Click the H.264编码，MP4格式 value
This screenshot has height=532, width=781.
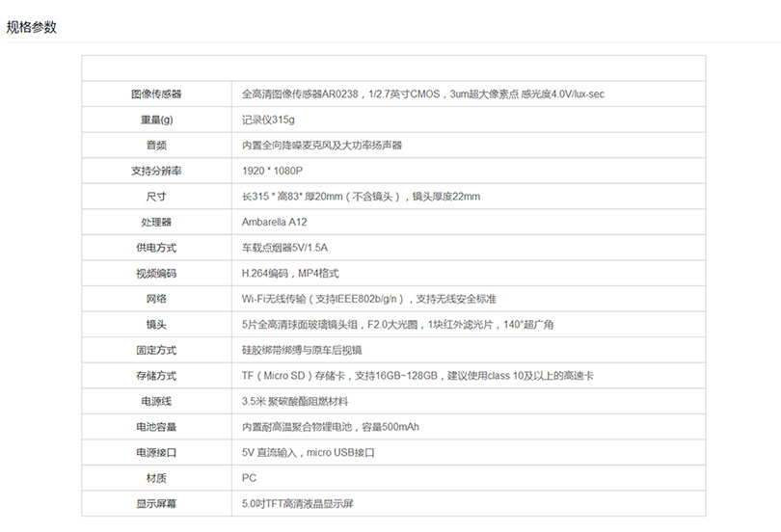point(290,273)
